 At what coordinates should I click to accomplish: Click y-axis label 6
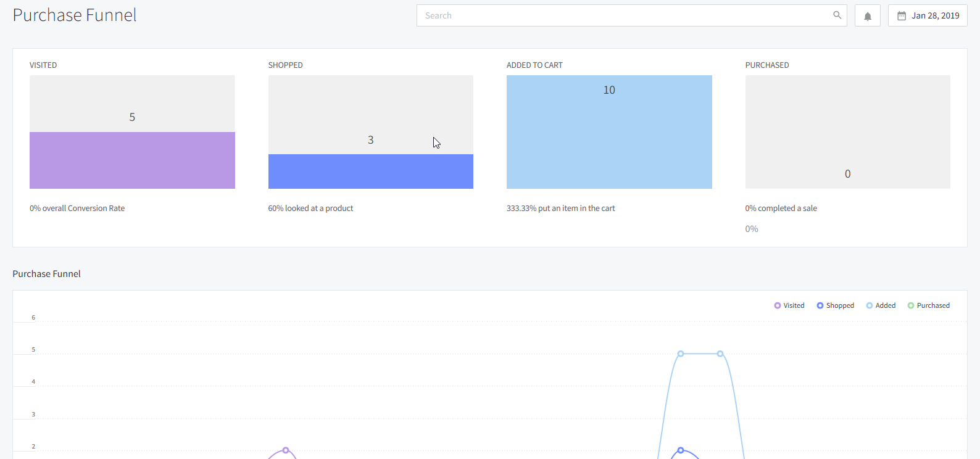pyautogui.click(x=33, y=318)
